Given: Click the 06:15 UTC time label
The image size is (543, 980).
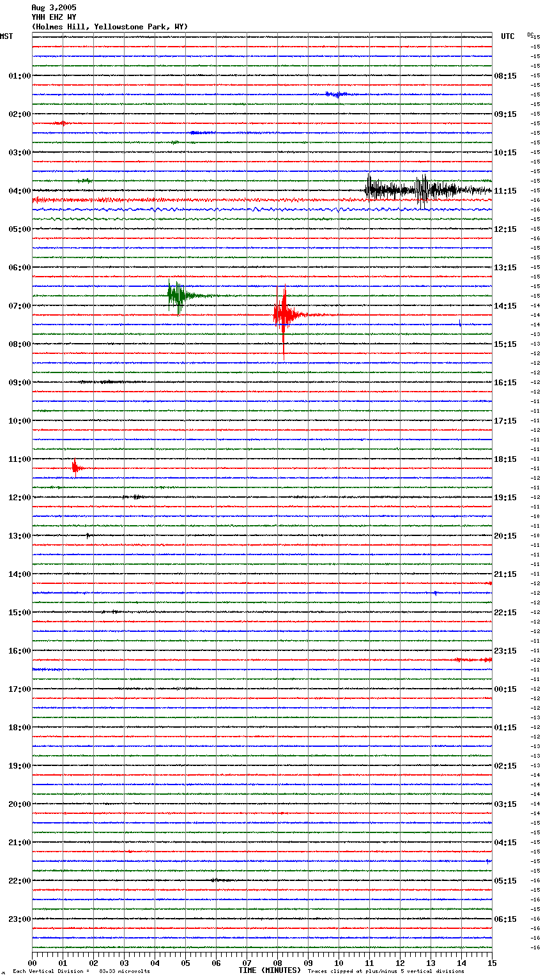Looking at the screenshot, I should click(x=505, y=919).
